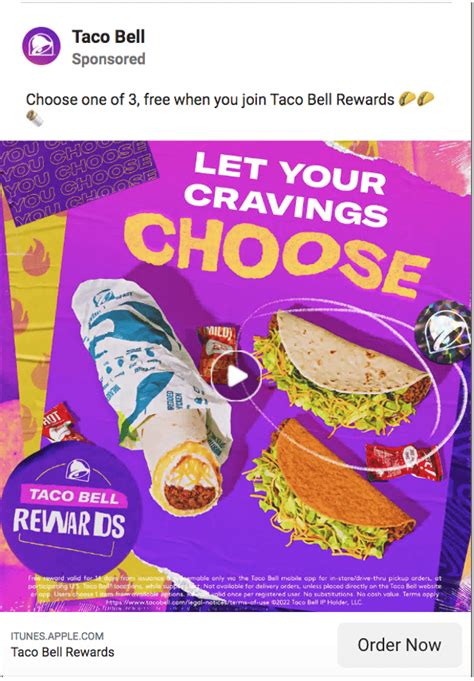Screen dimensions: 474x681
Task: Click the Order Now button
Action: click(399, 645)
